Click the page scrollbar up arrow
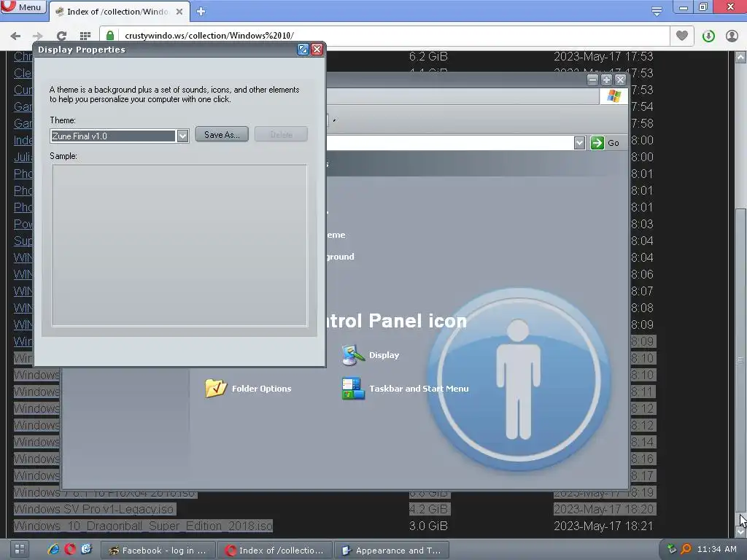Screen dimensions: 747x560 [740, 57]
